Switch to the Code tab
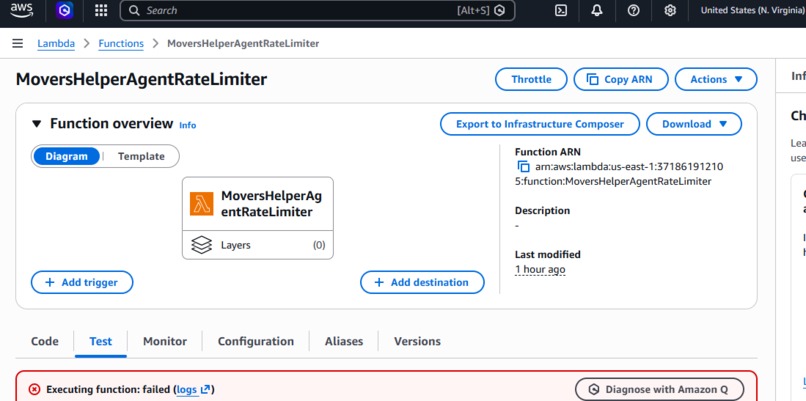This screenshot has height=401, width=806. pos(45,341)
